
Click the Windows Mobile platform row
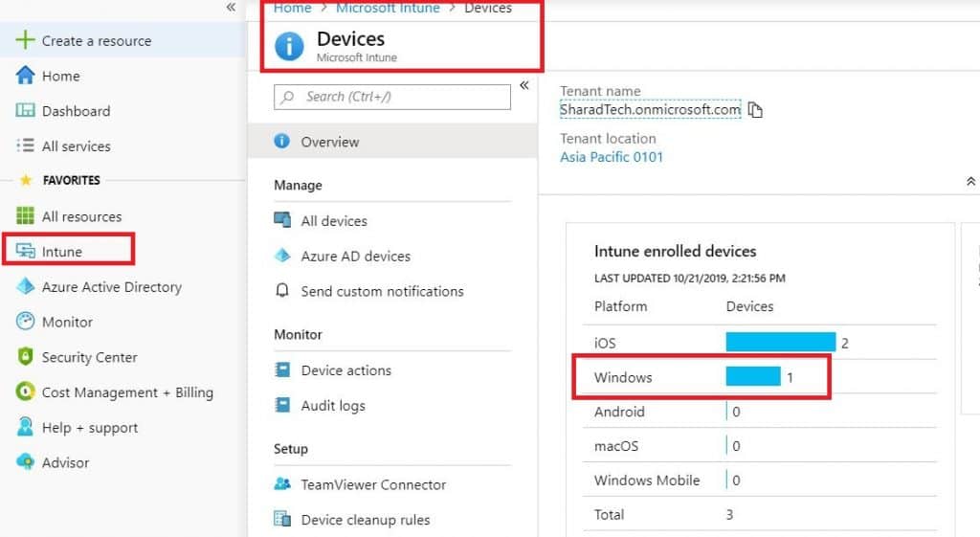[x=759, y=481]
